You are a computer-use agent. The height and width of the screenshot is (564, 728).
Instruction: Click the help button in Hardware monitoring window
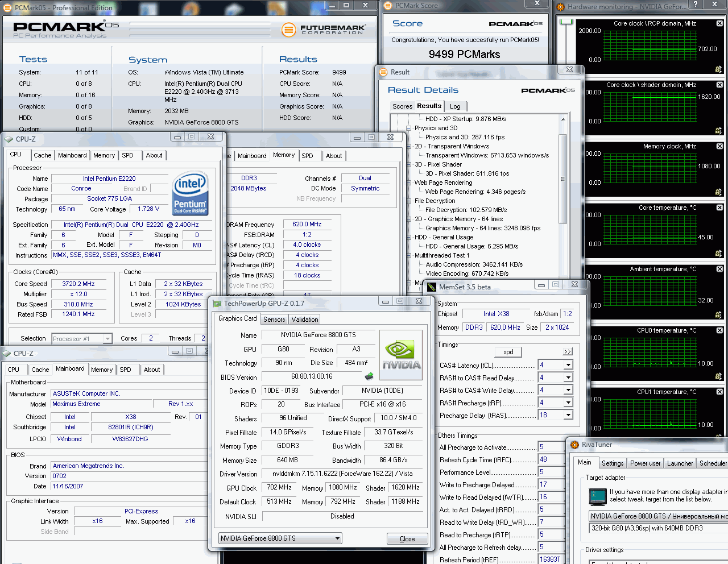pos(695,5)
